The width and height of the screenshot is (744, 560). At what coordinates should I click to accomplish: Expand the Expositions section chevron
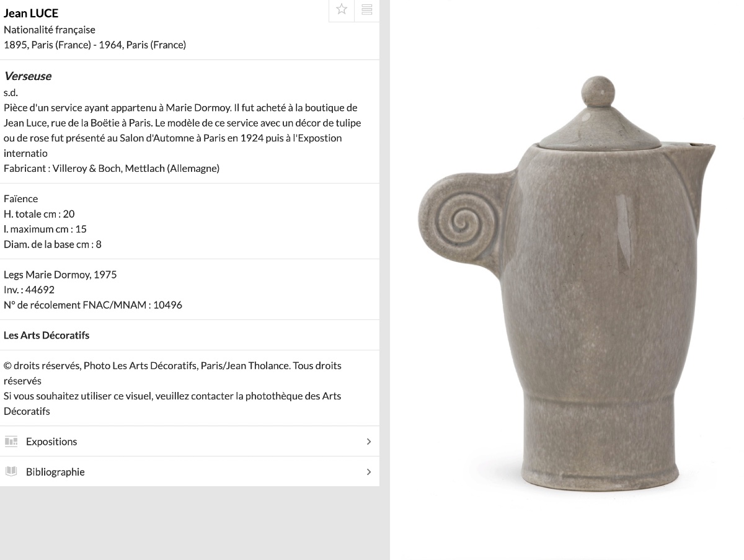[369, 442]
